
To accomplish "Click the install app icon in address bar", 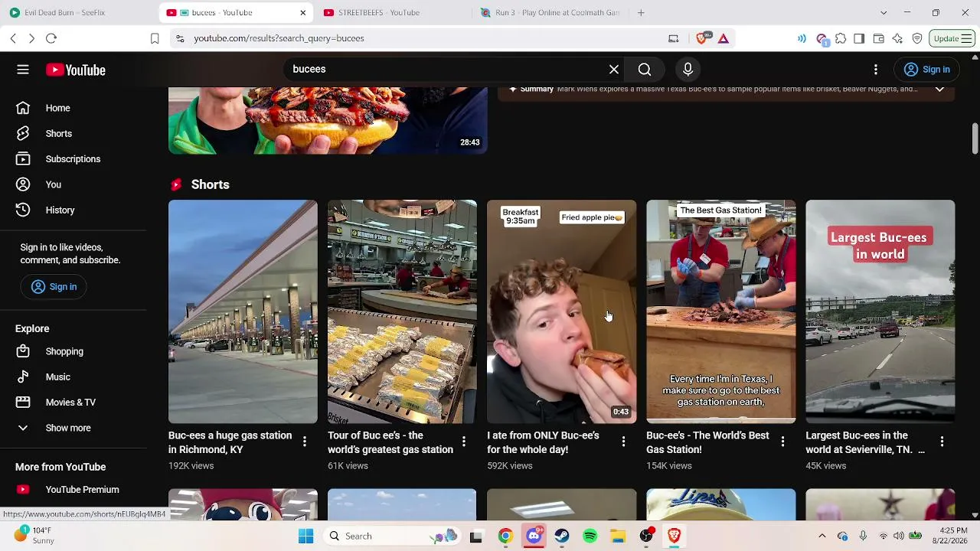I will [674, 38].
